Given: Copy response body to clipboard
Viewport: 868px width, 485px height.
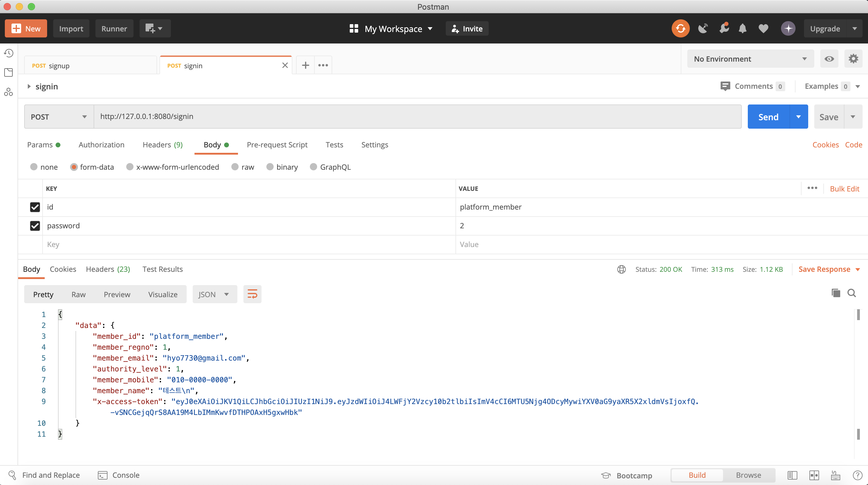Looking at the screenshot, I should (836, 293).
